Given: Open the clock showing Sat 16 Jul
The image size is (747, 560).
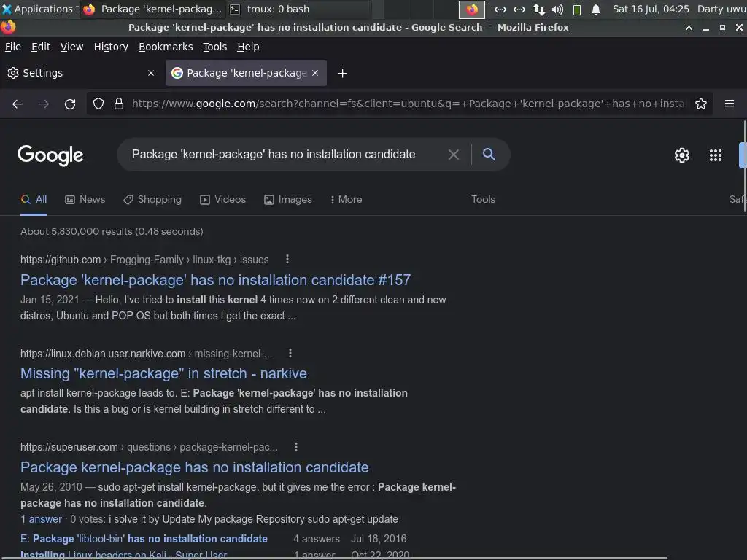Looking at the screenshot, I should tap(651, 9).
